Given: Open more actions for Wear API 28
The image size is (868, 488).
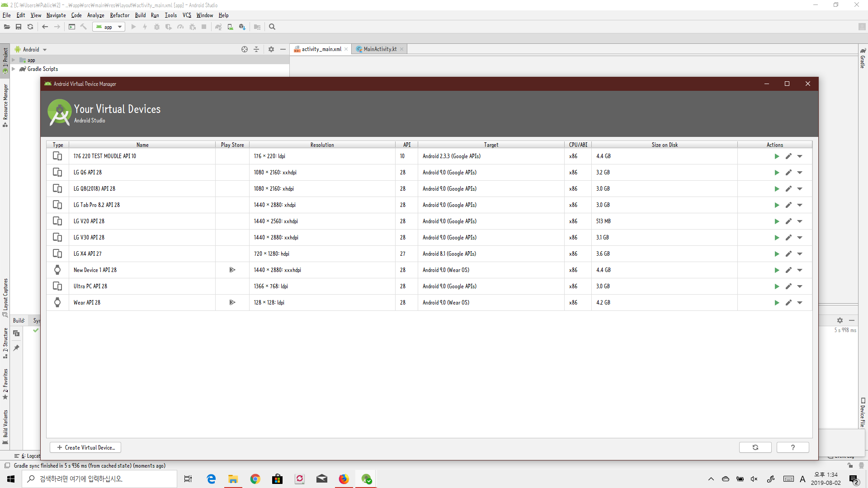Looking at the screenshot, I should point(800,303).
